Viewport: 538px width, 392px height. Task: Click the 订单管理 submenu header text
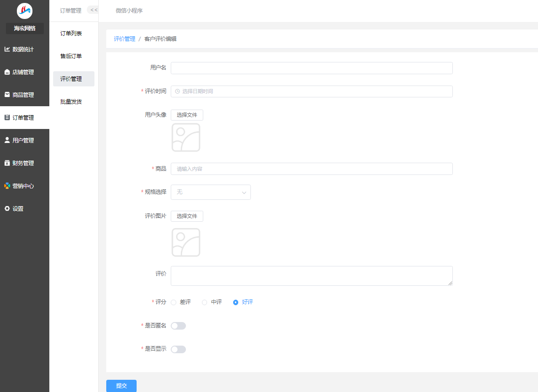pyautogui.click(x=71, y=11)
